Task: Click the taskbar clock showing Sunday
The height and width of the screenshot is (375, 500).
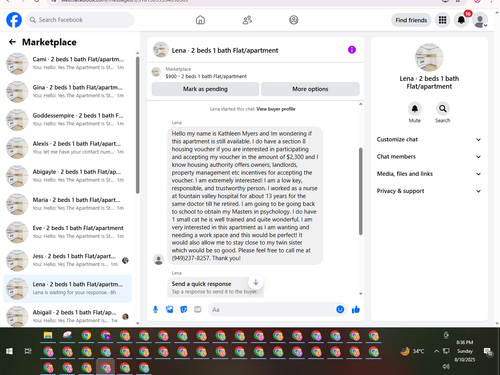Action: click(x=465, y=351)
